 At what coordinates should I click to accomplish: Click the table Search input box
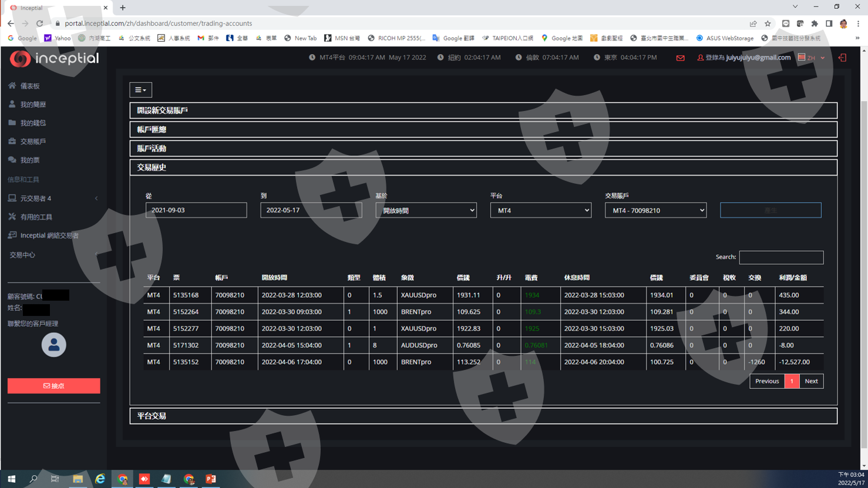(x=780, y=257)
